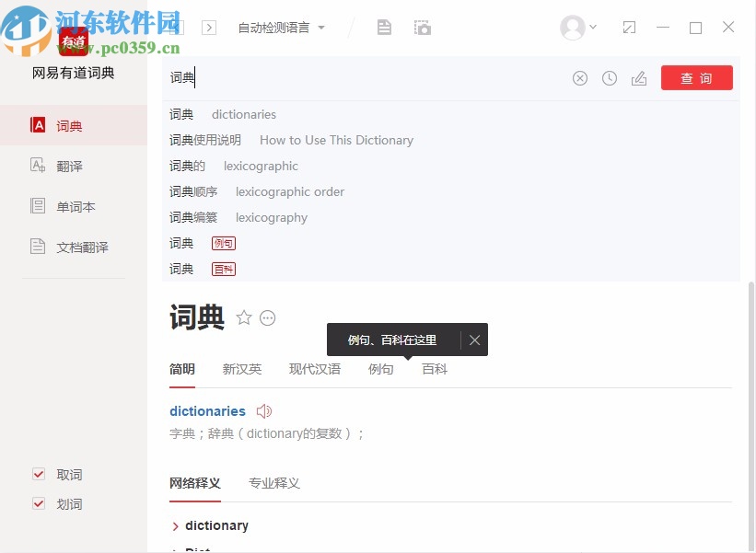
Task: Select 单词本 in the left sidebar
Action: pos(76,206)
